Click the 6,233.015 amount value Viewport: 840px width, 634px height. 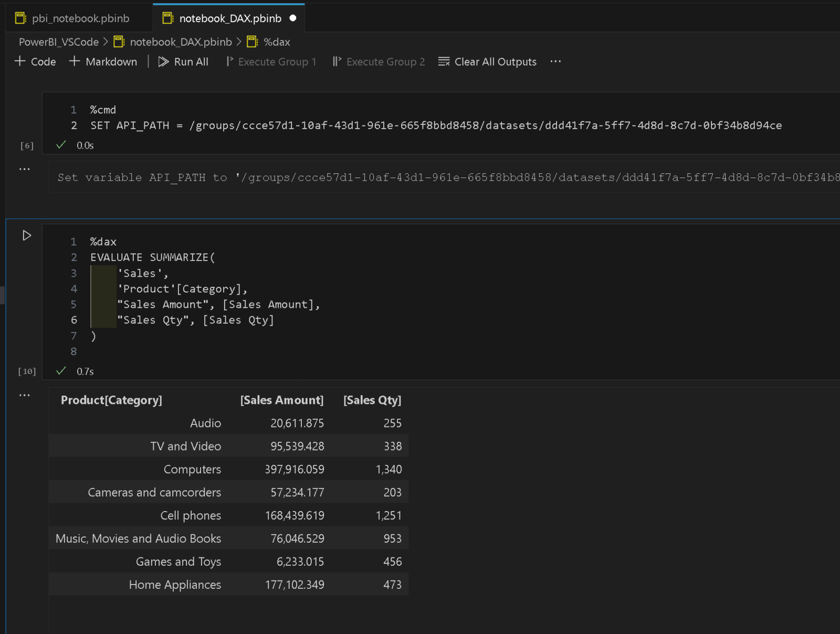click(x=300, y=562)
